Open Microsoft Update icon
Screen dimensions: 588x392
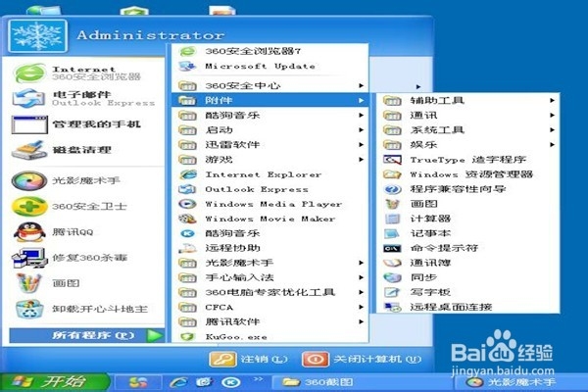(x=187, y=67)
